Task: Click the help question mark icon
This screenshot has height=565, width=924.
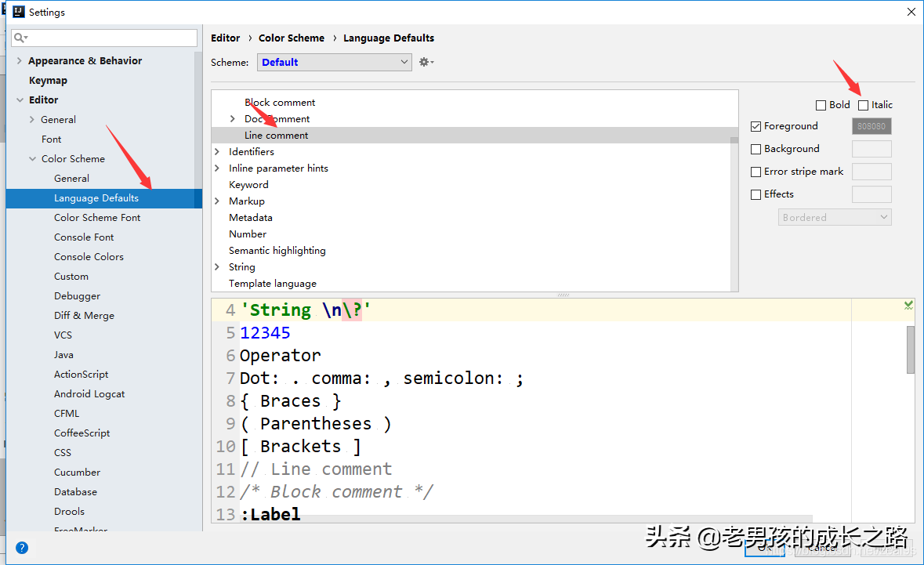Action: click(x=21, y=547)
